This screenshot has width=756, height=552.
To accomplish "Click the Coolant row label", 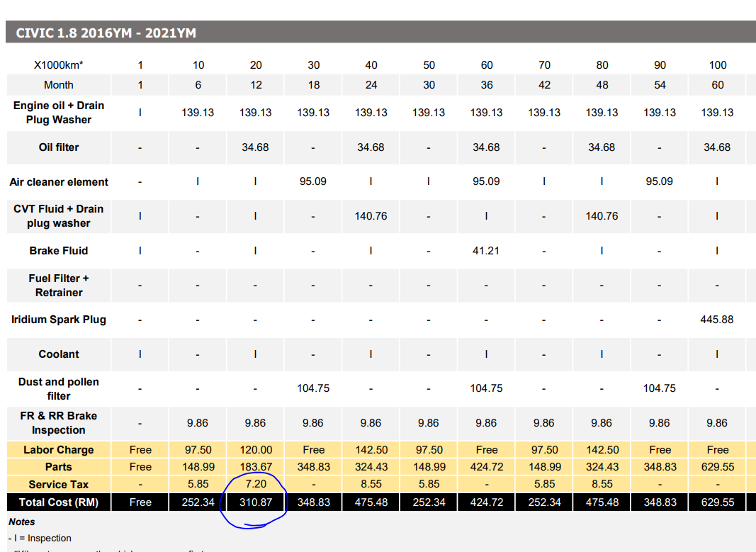I will pos(58,354).
